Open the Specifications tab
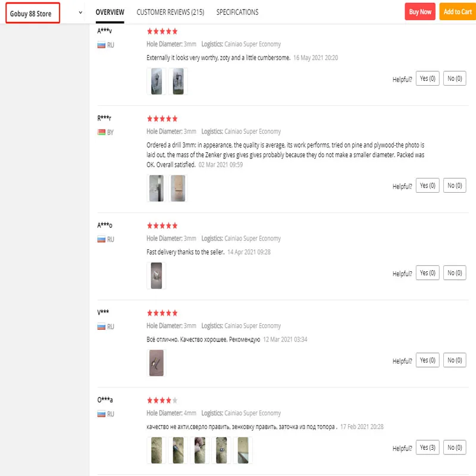 (x=237, y=12)
